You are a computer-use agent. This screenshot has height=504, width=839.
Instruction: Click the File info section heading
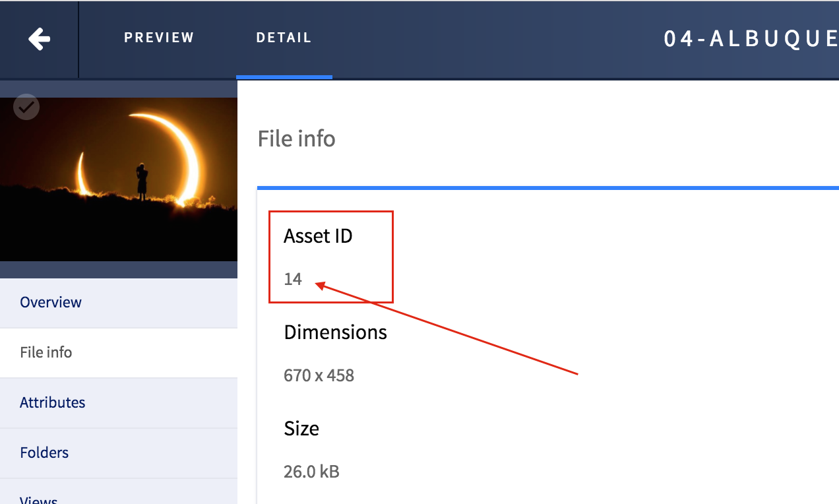point(296,139)
